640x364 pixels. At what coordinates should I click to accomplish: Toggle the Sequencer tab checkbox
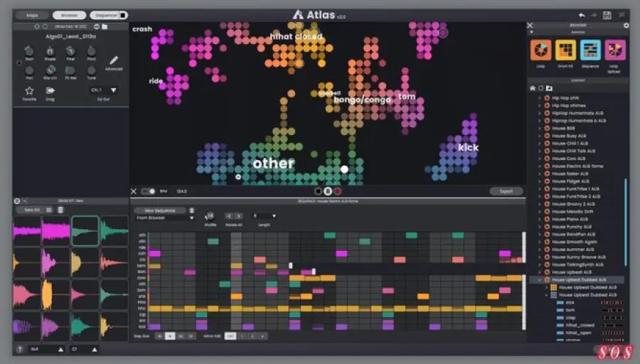[x=122, y=15]
